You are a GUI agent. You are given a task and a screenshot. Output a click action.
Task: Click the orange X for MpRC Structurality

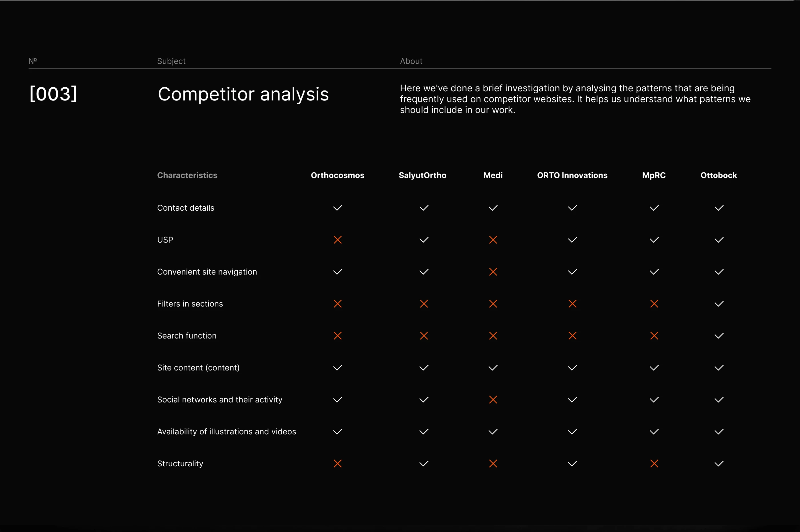coord(654,464)
